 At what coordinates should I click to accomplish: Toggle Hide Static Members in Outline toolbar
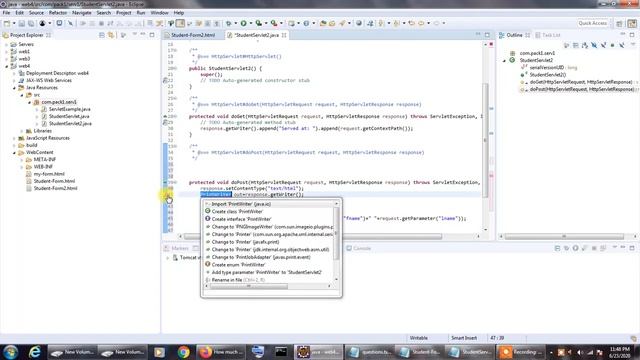[x=603, y=45]
